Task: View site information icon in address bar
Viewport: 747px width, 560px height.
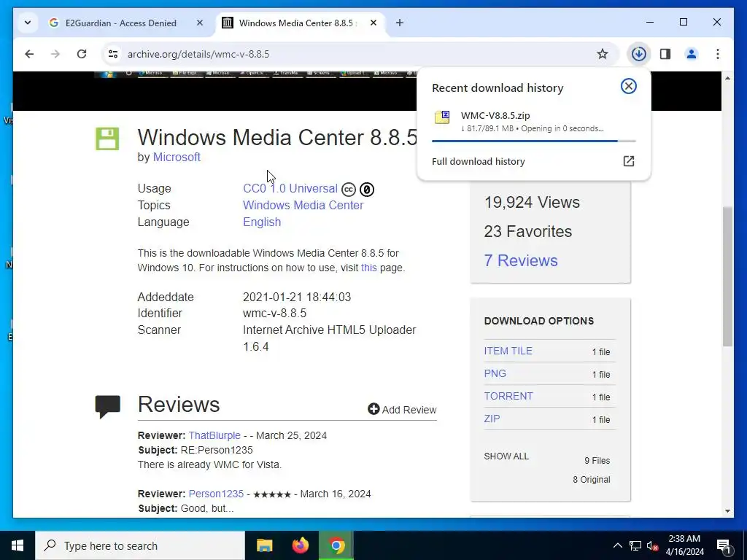Action: (113, 54)
